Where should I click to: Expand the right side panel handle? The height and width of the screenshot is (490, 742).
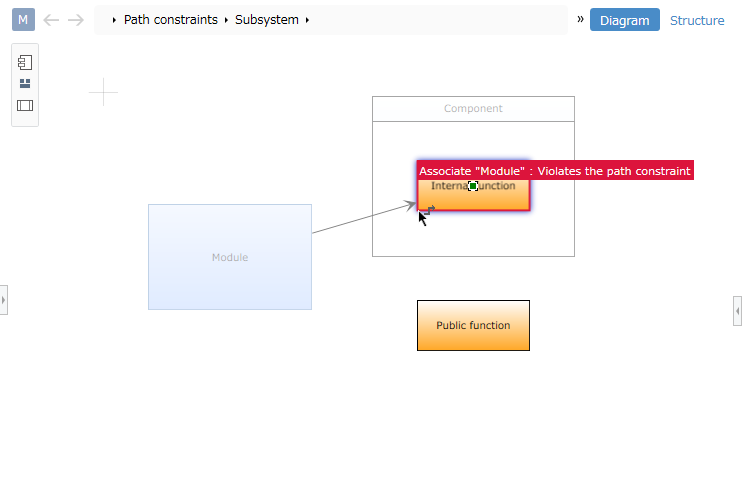tap(737, 311)
